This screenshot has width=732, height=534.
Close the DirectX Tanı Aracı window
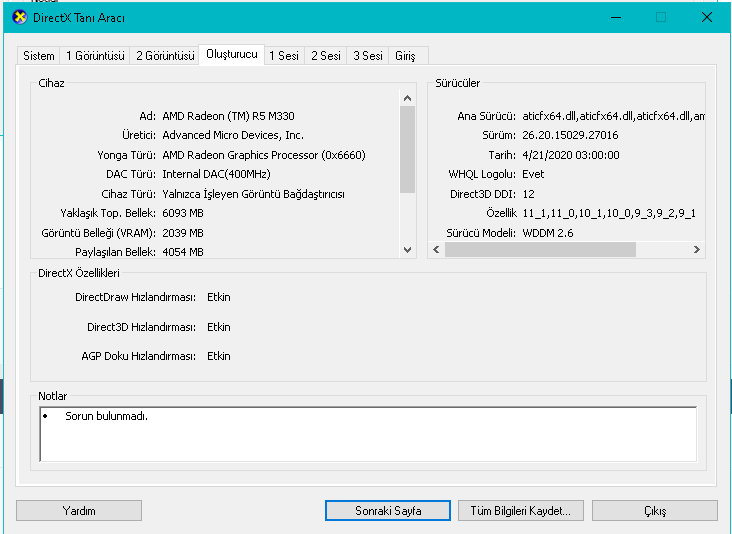pyautogui.click(x=707, y=18)
